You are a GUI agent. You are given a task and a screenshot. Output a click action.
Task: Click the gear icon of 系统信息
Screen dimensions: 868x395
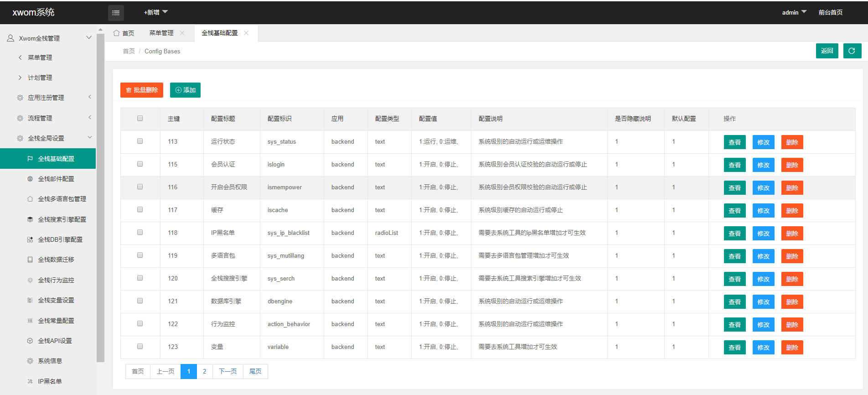(x=30, y=361)
